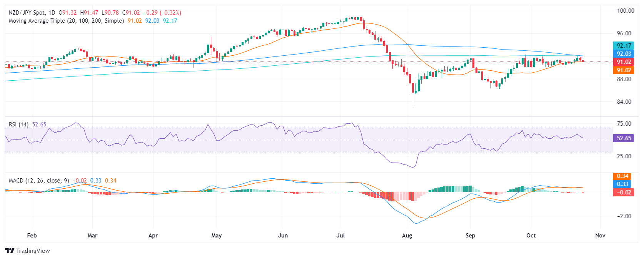Click the 75.00 RSI axis level
This screenshot has height=259, width=644.
click(624, 124)
